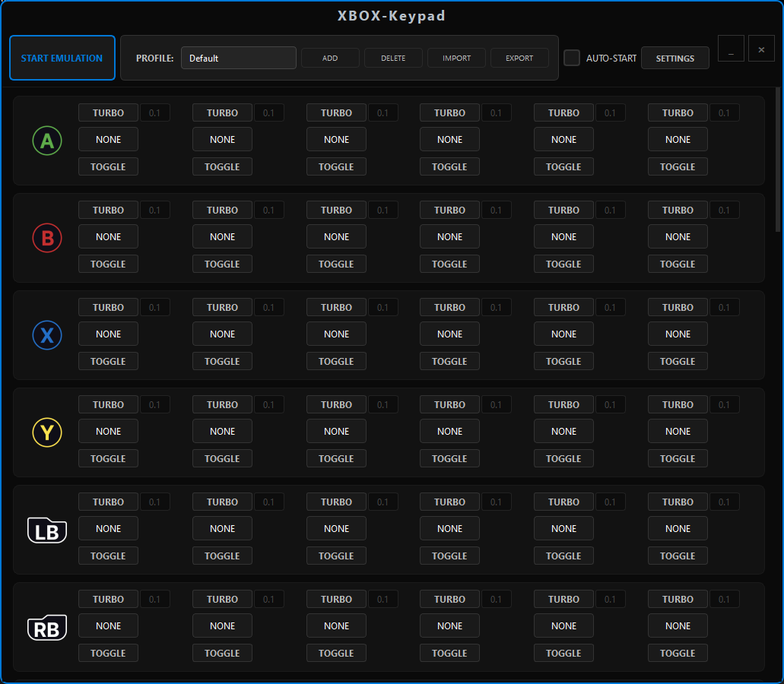The height and width of the screenshot is (684, 784).
Task: Start the controller emulation
Action: (x=62, y=58)
